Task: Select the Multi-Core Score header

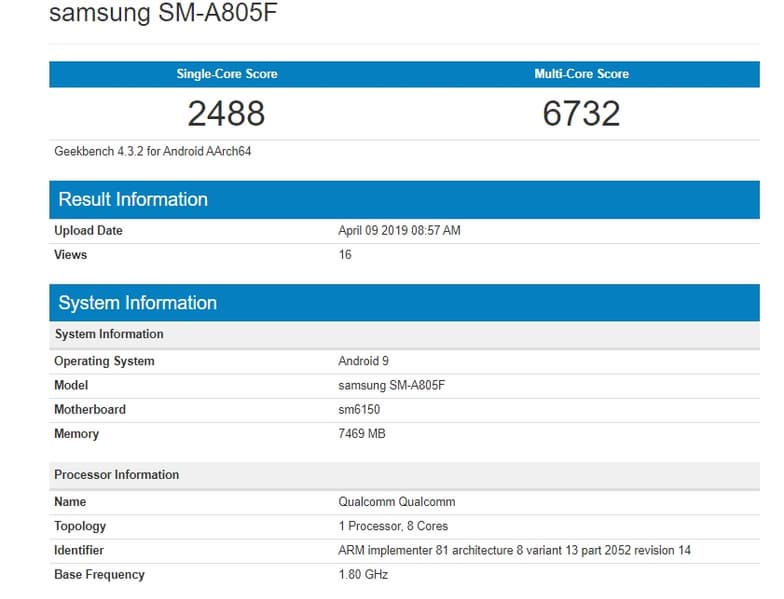Action: (581, 74)
